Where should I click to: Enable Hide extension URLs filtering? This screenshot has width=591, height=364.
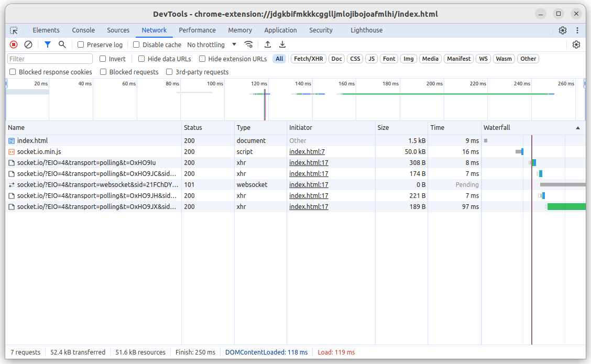202,59
